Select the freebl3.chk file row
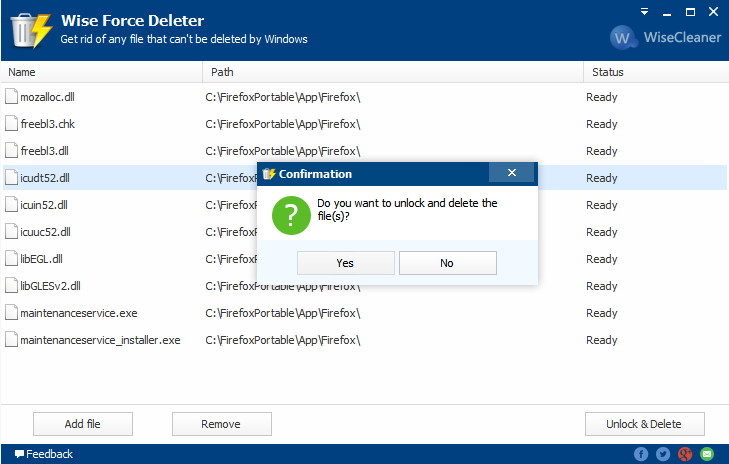 (x=100, y=124)
